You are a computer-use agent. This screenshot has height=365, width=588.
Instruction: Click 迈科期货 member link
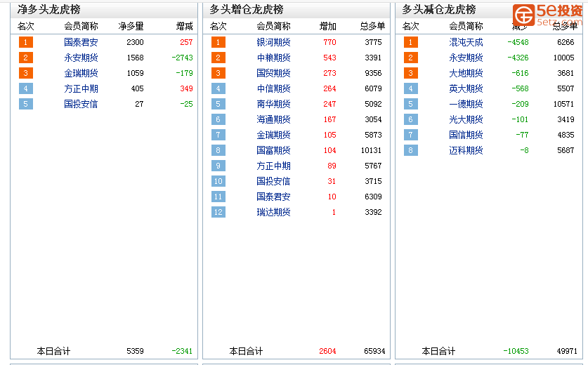click(x=466, y=150)
